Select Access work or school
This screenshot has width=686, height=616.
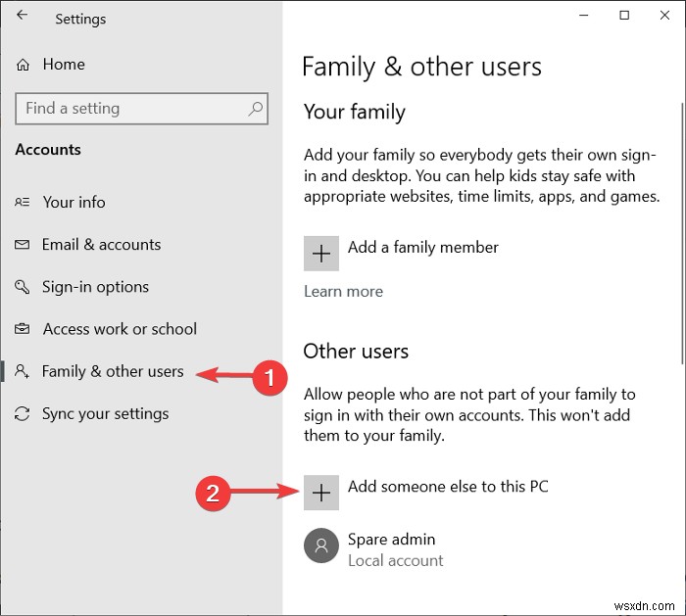120,329
